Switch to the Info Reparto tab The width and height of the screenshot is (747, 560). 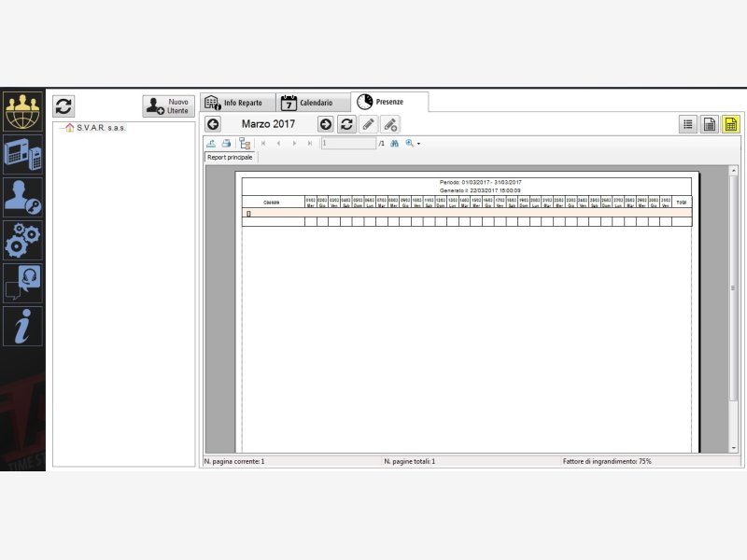pyautogui.click(x=238, y=103)
